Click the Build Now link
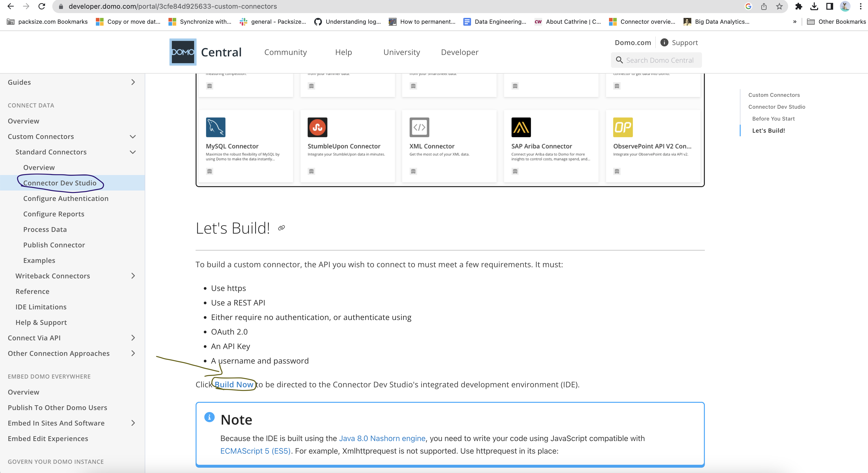The image size is (868, 473). (234, 384)
